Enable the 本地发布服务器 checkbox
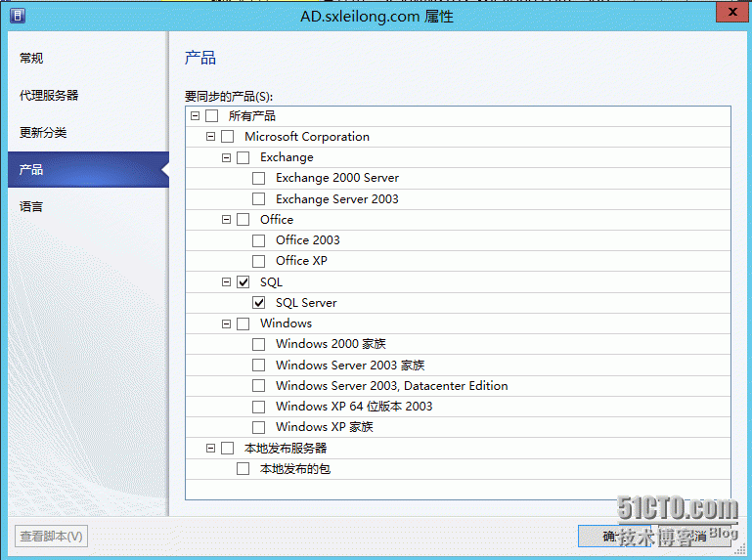 coord(227,449)
